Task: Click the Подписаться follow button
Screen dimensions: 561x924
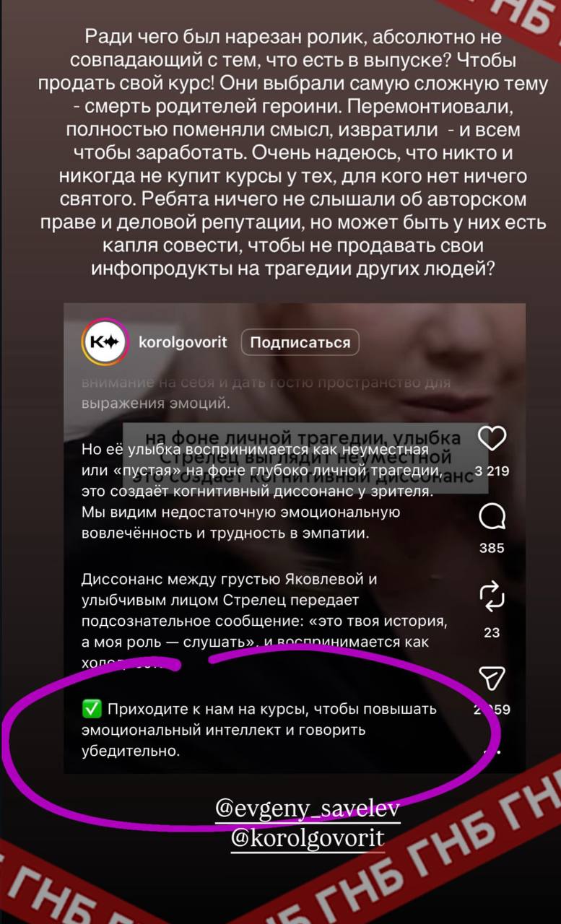Action: click(300, 342)
